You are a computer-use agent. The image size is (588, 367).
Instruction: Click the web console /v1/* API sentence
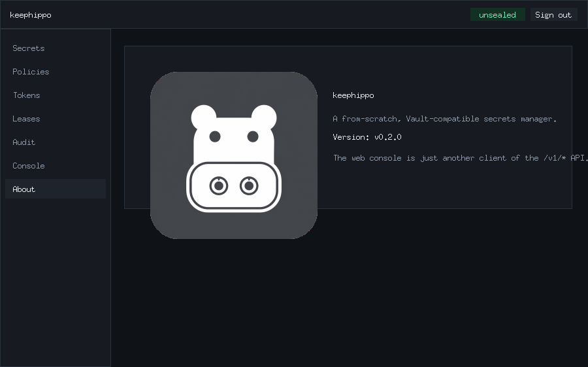coord(460,158)
